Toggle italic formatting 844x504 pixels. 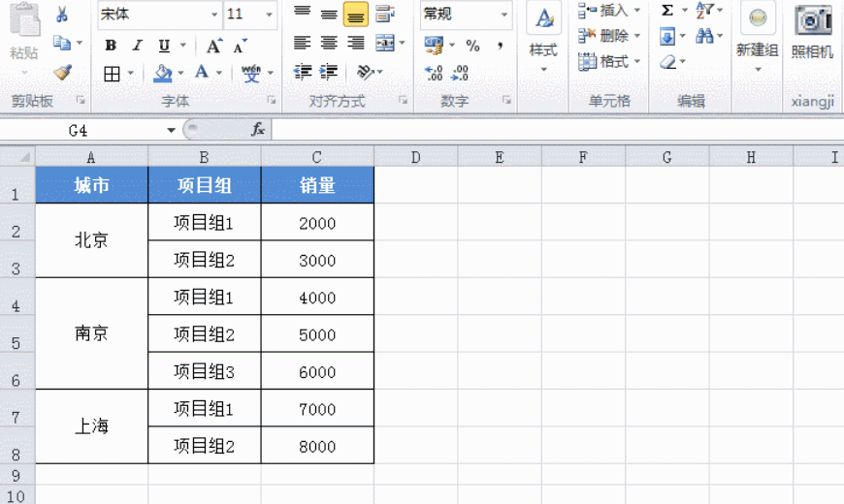(137, 46)
